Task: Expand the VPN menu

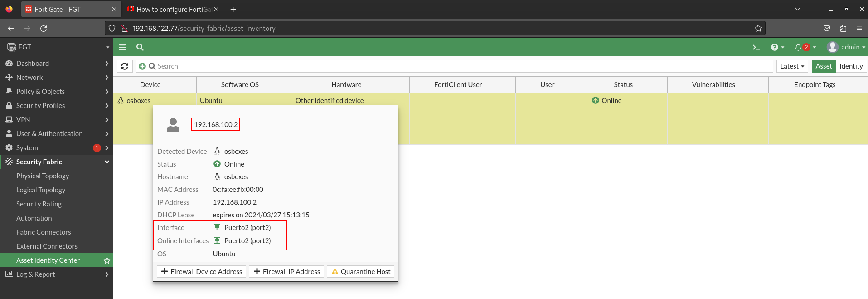Action: click(x=56, y=120)
